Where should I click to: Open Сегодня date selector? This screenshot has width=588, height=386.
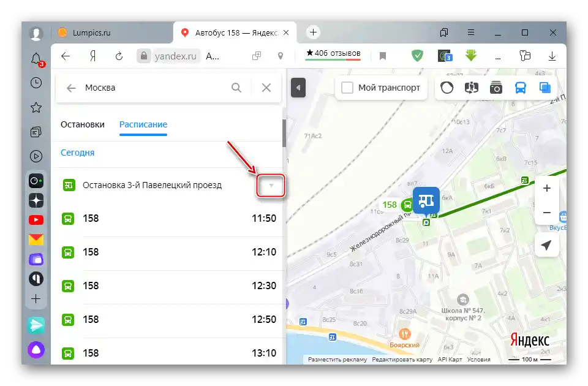[78, 153]
